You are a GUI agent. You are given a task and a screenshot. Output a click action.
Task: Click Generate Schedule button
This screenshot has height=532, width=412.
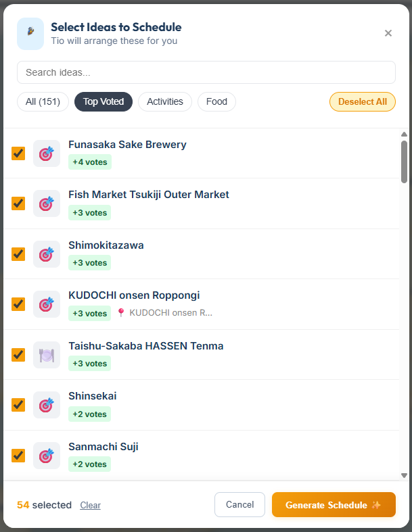tap(334, 504)
